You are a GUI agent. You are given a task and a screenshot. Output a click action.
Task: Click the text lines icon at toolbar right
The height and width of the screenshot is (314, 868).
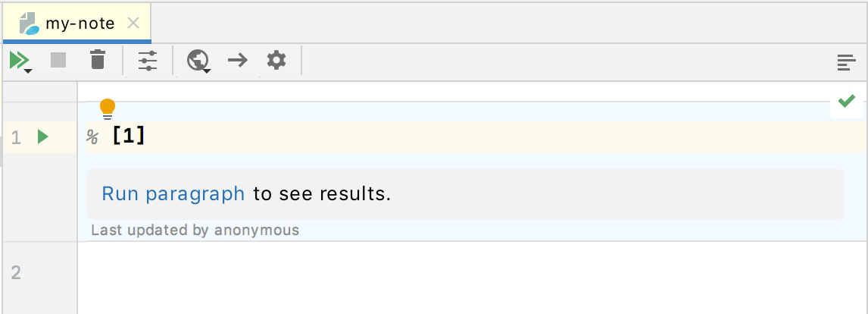[846, 63]
